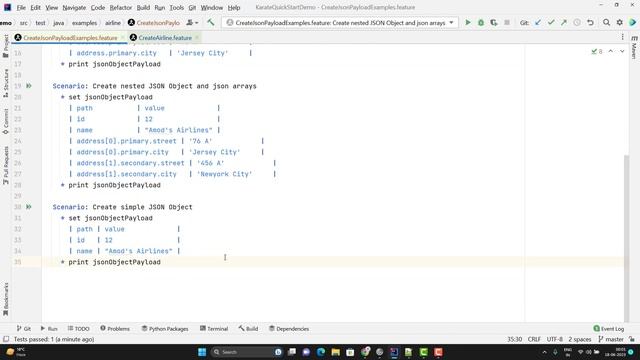Open File Explorer from taskbar
Screen dimensions: 640x360
[336, 352]
